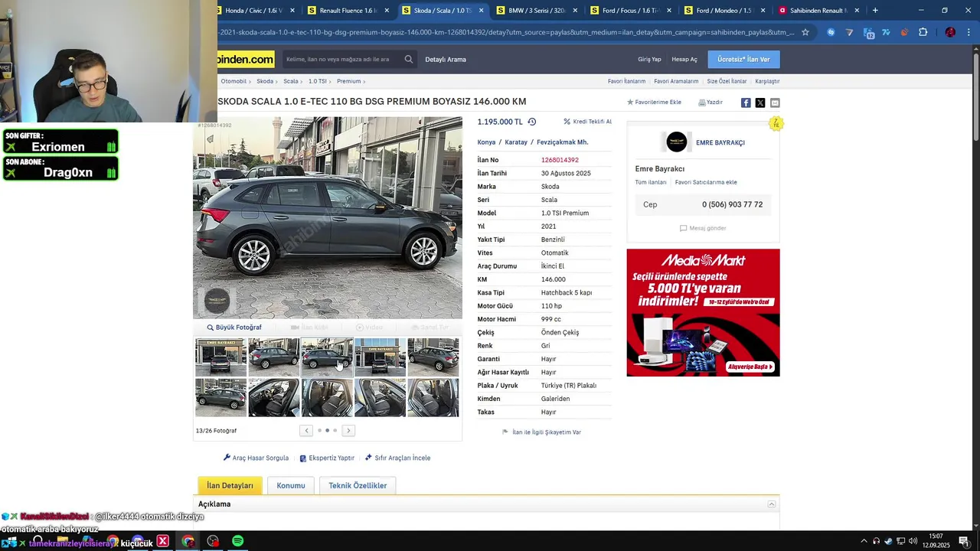Open the red X app in taskbar
The height and width of the screenshot is (551, 980).
[x=162, y=541]
